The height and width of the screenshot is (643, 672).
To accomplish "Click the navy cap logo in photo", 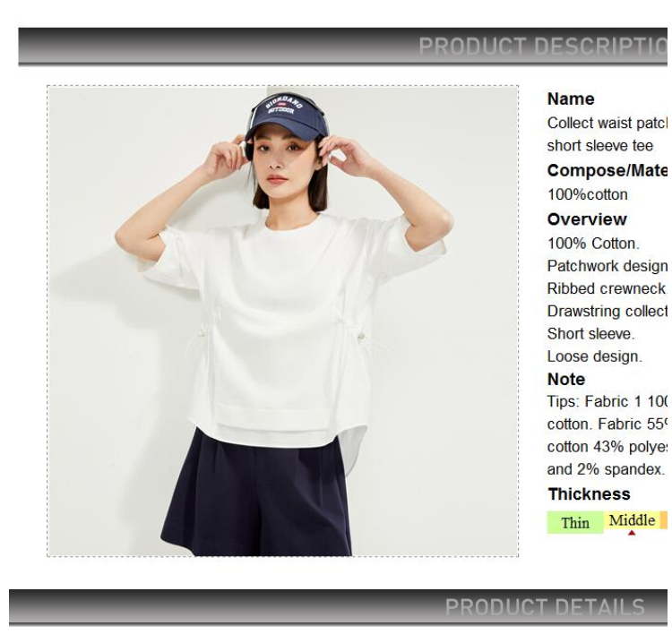I will point(283,106).
